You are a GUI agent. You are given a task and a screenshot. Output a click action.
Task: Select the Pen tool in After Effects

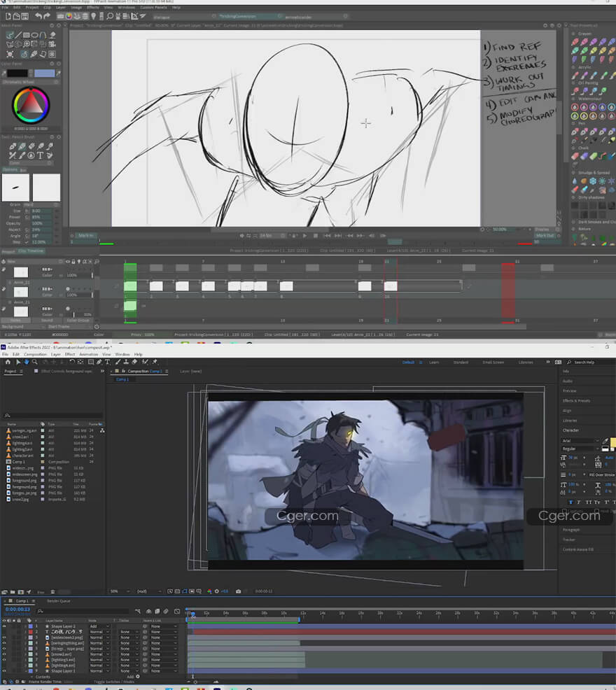tap(99, 362)
